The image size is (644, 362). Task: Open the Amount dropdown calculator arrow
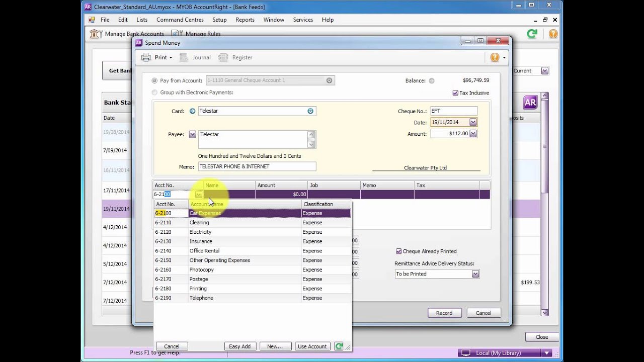(473, 134)
